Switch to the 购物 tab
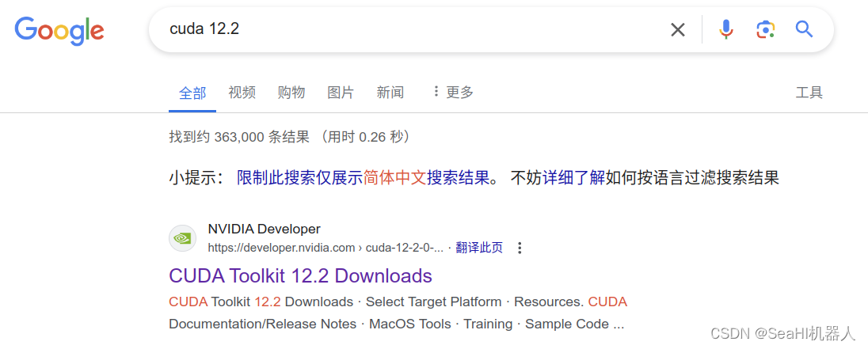This screenshot has height=349, width=868. [x=291, y=93]
